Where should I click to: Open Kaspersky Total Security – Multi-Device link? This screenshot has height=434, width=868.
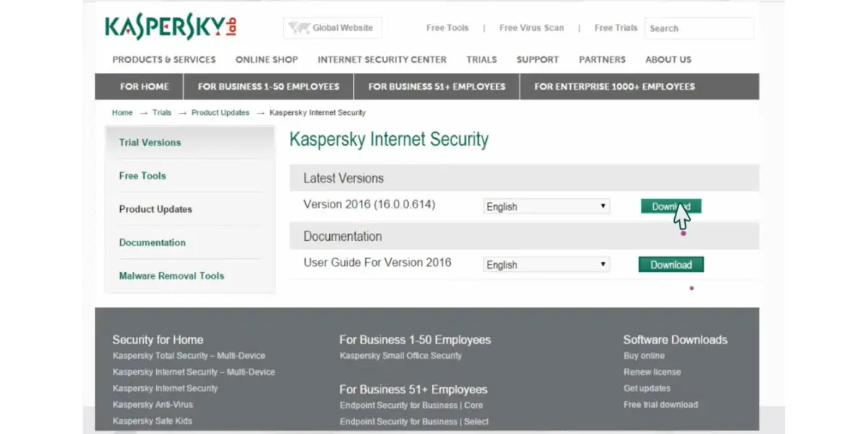click(189, 356)
